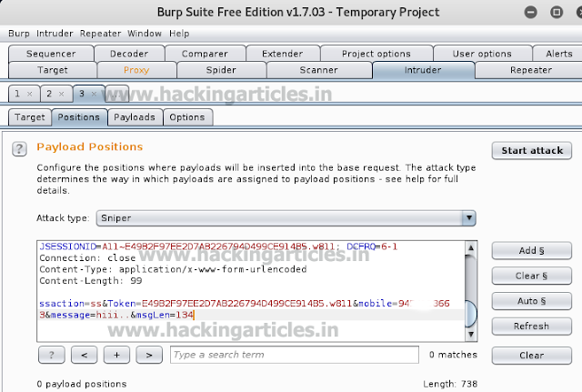Click the 'DCFRQ=6-1' cookie value
Viewport: 582px width, 392px height.
click(x=372, y=246)
